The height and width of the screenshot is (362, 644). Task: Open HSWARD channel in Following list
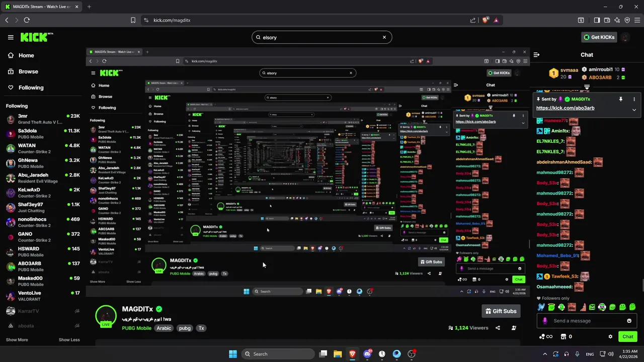tap(43, 251)
